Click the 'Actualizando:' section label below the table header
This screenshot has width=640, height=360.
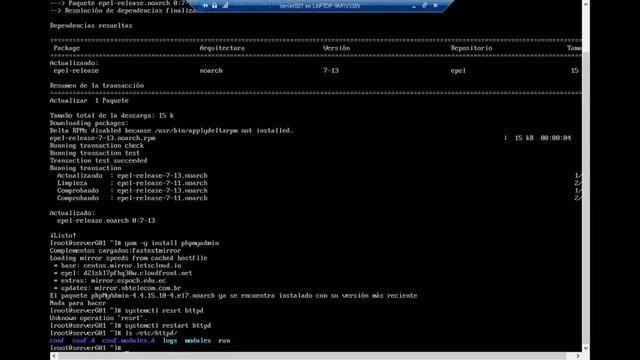pos(74,63)
